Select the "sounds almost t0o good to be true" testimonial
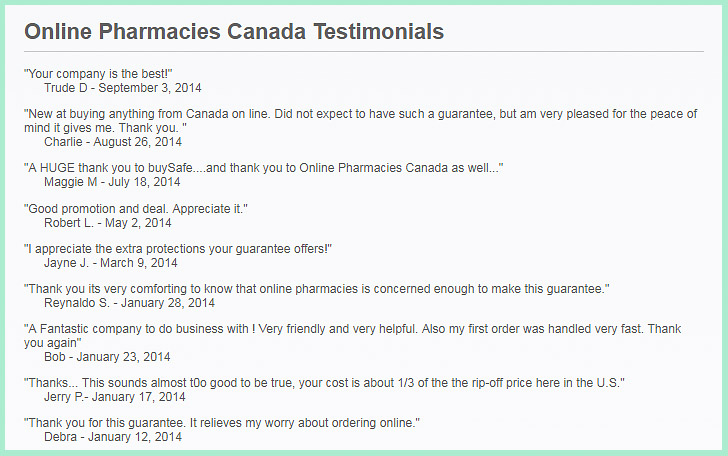Image resolution: width=728 pixels, height=456 pixels. [324, 383]
